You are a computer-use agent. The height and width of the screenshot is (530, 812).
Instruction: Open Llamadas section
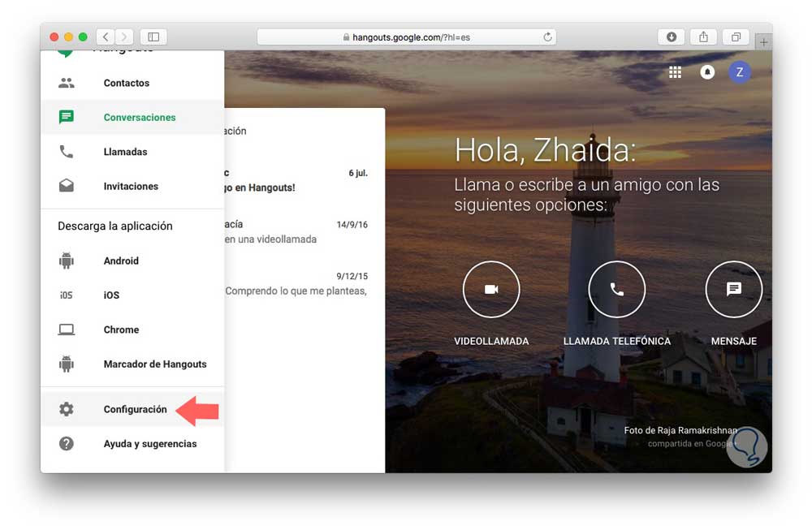coord(132,152)
